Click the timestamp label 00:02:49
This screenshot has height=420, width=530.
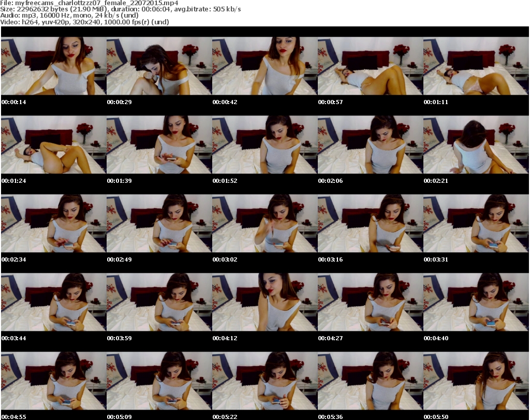coord(120,259)
